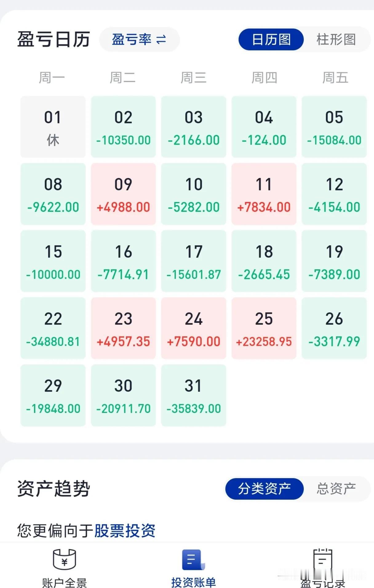This screenshot has height=588, width=374.
Task: Tap the 投资账单 document icon
Action: tap(193, 559)
